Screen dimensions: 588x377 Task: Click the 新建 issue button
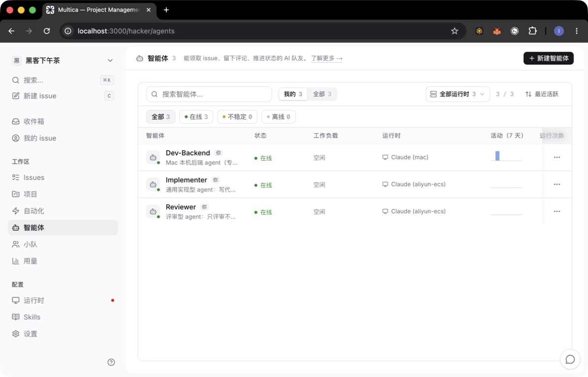click(62, 96)
